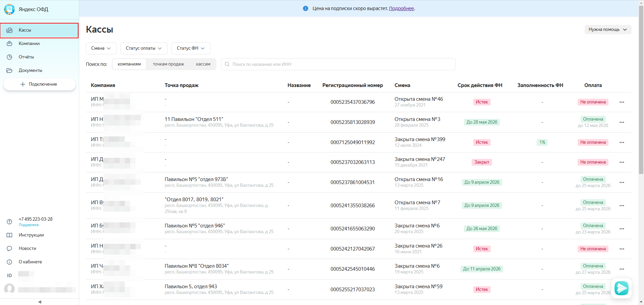Open the Reports section in the sidebar
The height and width of the screenshot is (305, 644).
[26, 57]
